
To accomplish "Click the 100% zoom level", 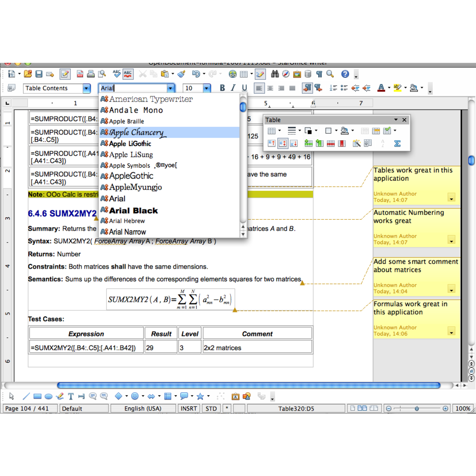I will pos(463,408).
